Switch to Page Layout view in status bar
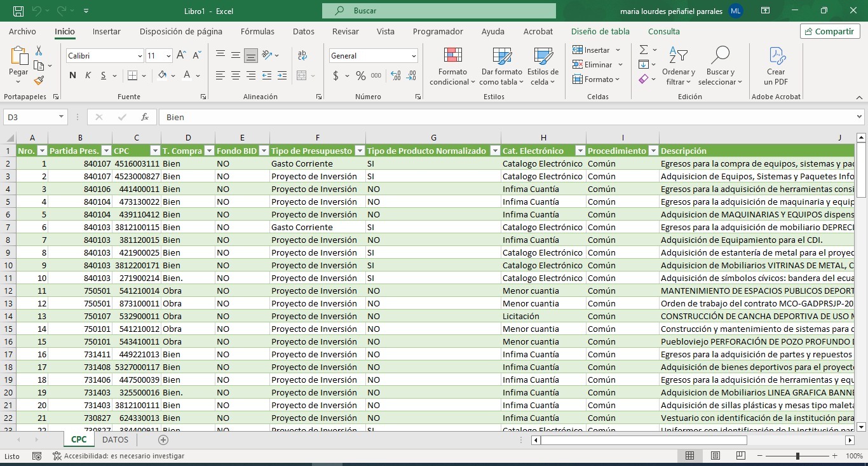Viewport: 868px width, 466px height. click(x=715, y=456)
